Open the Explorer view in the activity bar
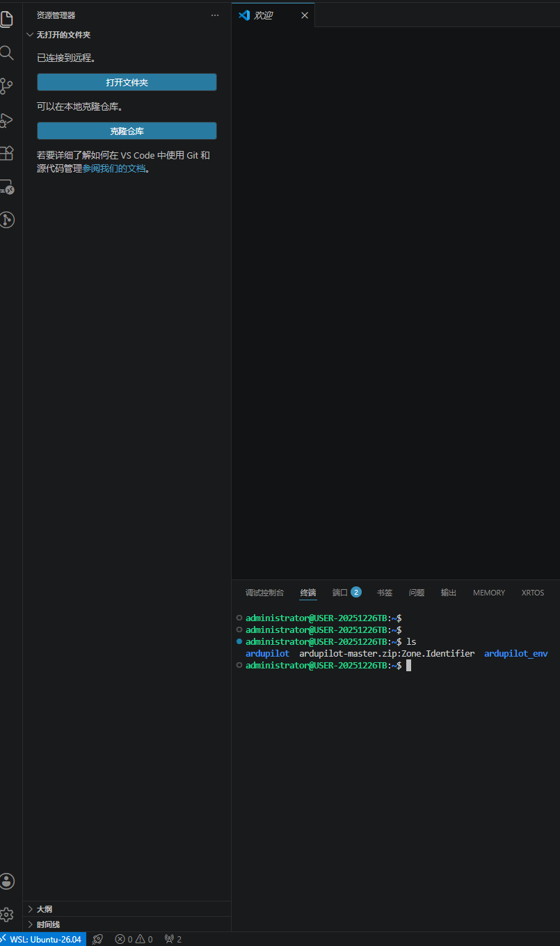This screenshot has height=946, width=560. 6,19
